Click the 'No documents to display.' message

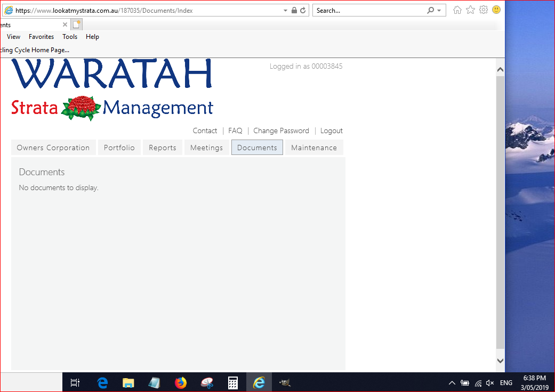point(59,187)
